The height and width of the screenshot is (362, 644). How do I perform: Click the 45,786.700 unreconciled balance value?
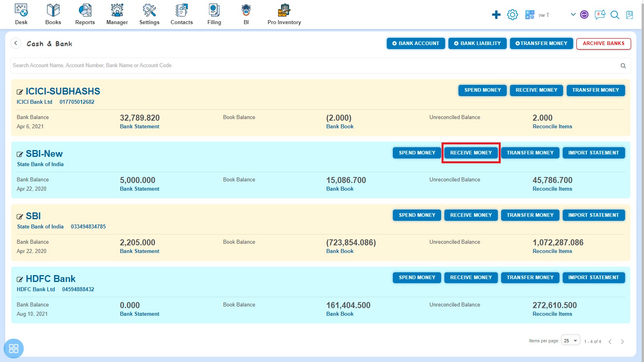click(x=552, y=180)
